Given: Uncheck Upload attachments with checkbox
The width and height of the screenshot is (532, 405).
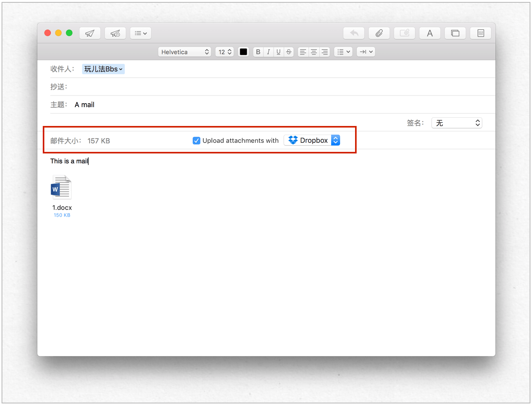Looking at the screenshot, I should click(197, 140).
